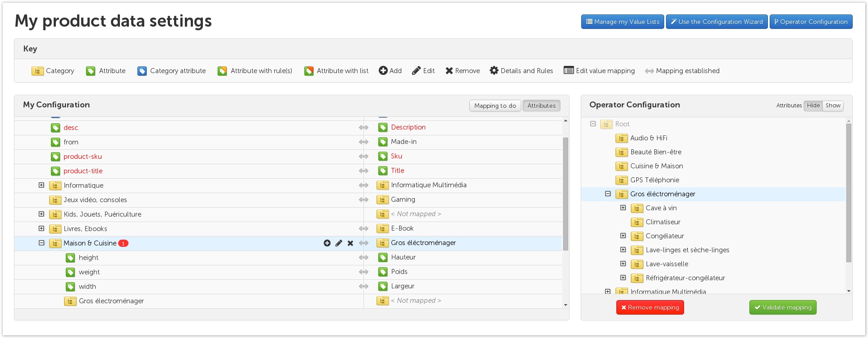
Task: Click the Remove X icon on Maison & Cuisine
Action: [350, 243]
